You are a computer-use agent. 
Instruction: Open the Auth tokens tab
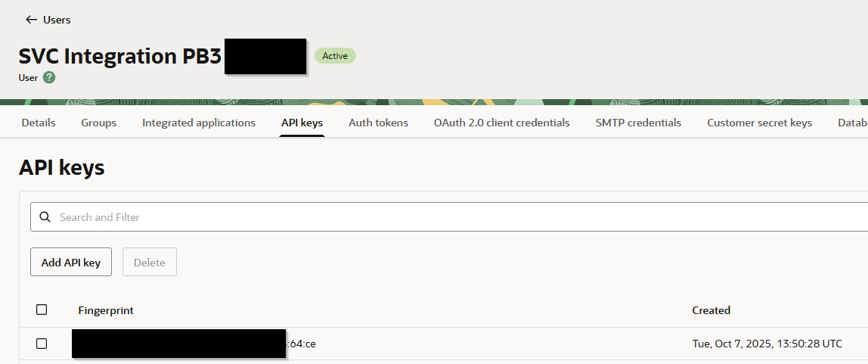pyautogui.click(x=378, y=123)
